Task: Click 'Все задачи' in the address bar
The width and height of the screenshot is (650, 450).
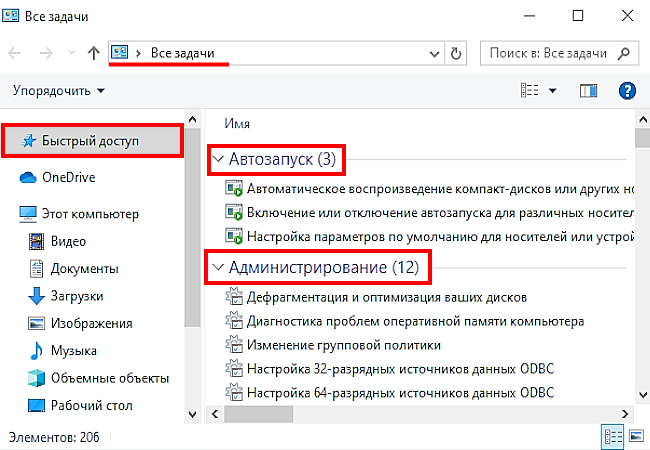Action: (182, 53)
